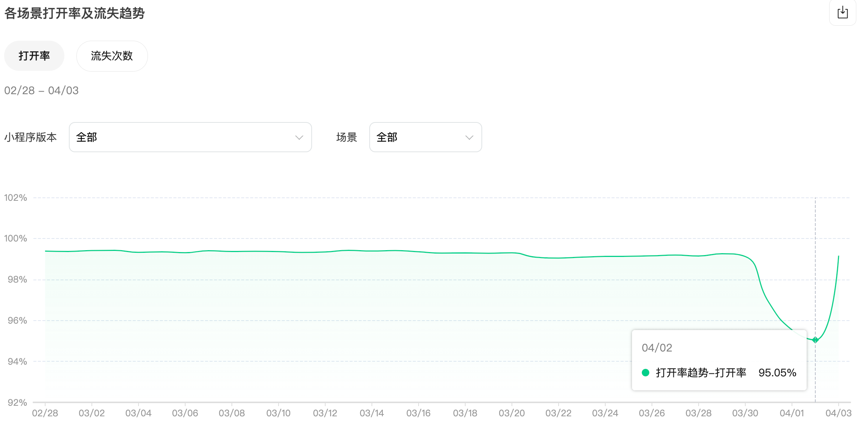Open the 小程序版本 dropdown
Viewport: 868px width, 431px height.
point(190,137)
